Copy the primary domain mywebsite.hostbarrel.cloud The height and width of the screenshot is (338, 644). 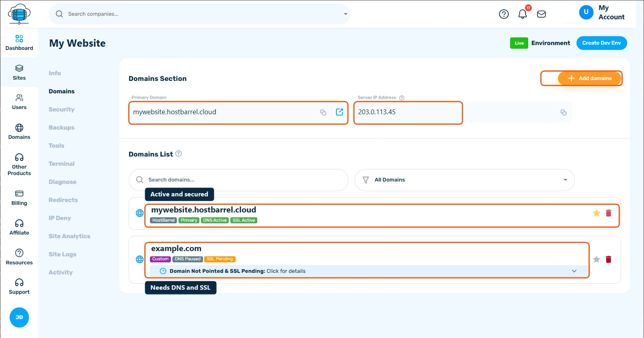tap(323, 112)
